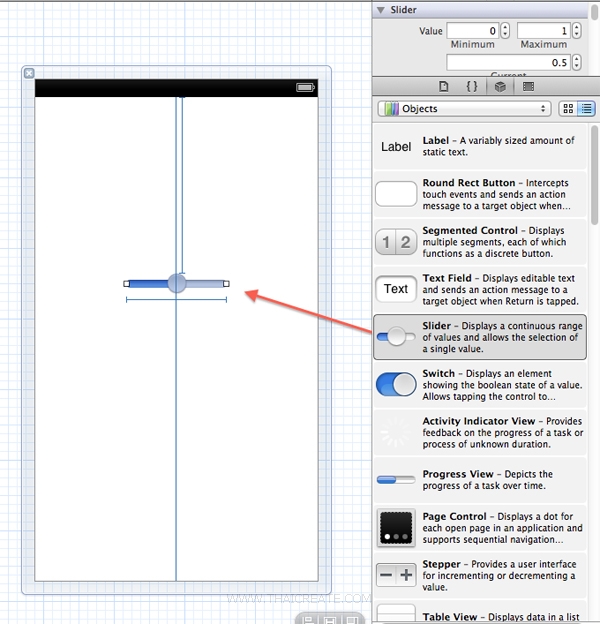The width and height of the screenshot is (600, 624).
Task: Click the Slider section title text
Action: click(403, 10)
